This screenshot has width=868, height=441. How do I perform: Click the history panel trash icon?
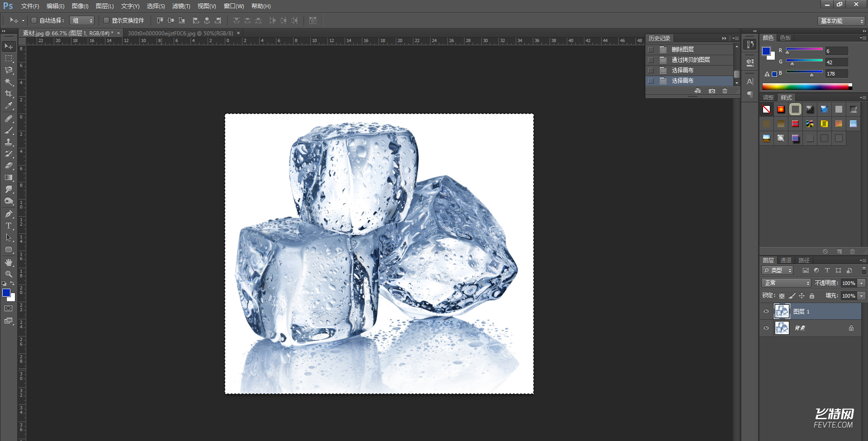[725, 91]
